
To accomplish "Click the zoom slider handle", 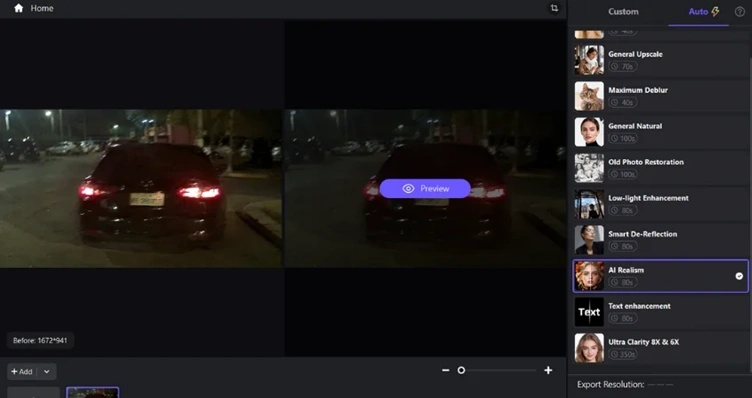I will coord(461,370).
